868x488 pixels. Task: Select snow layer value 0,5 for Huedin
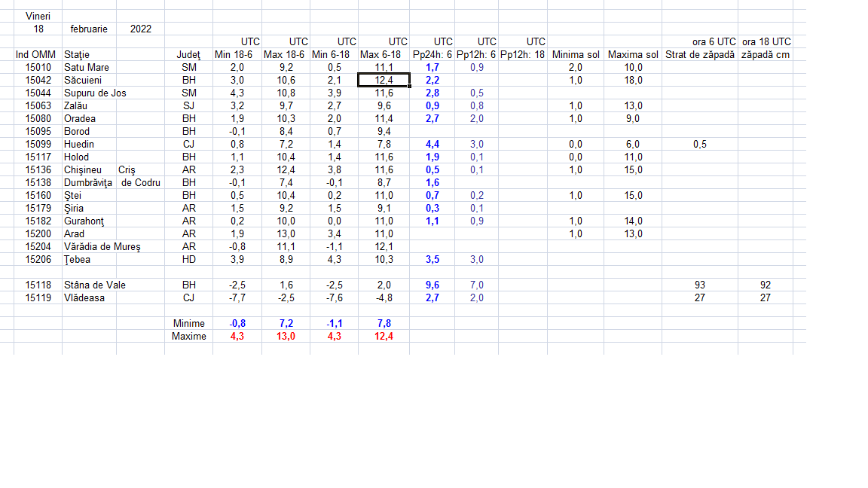(x=700, y=144)
